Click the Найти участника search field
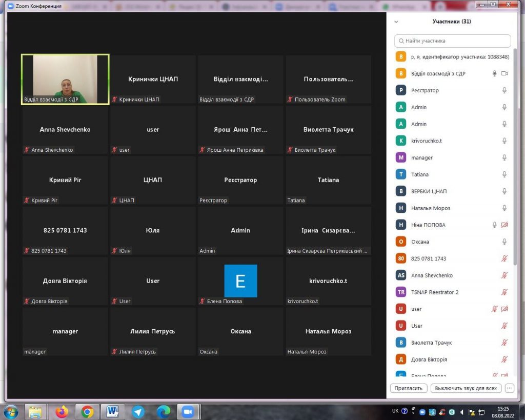Image resolution: width=525 pixels, height=420 pixels. tap(453, 41)
